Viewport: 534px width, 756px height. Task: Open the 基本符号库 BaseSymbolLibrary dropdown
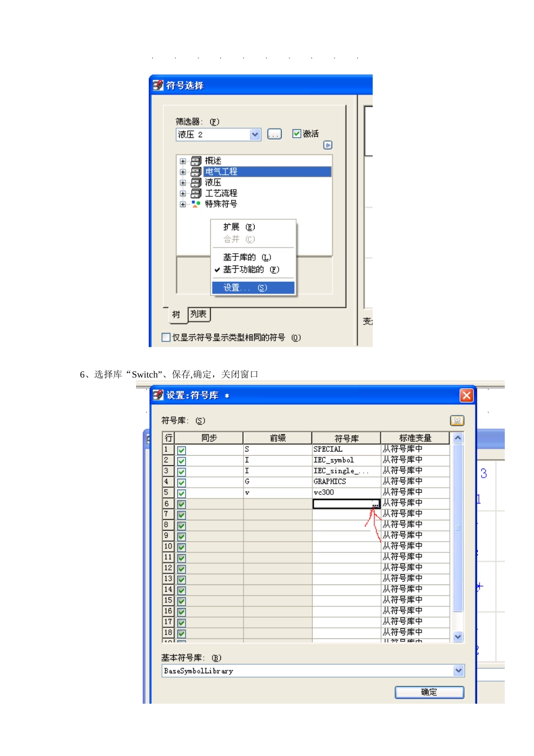click(459, 670)
